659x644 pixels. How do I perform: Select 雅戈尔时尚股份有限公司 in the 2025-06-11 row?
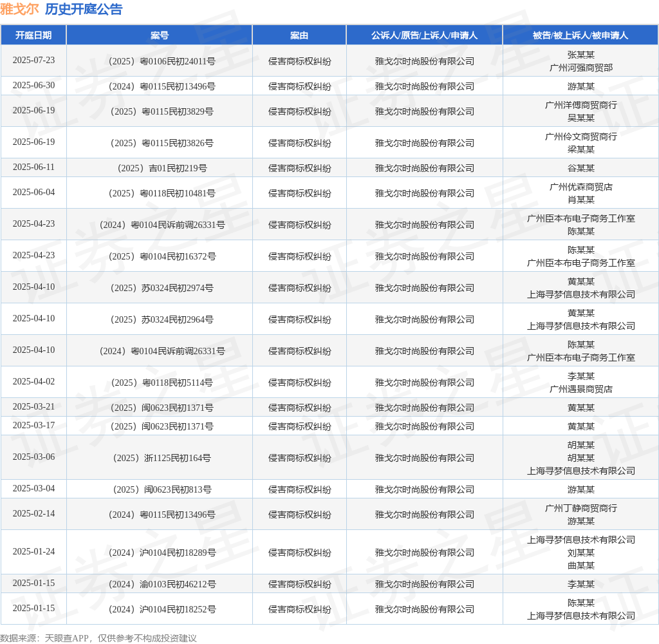coord(425,168)
